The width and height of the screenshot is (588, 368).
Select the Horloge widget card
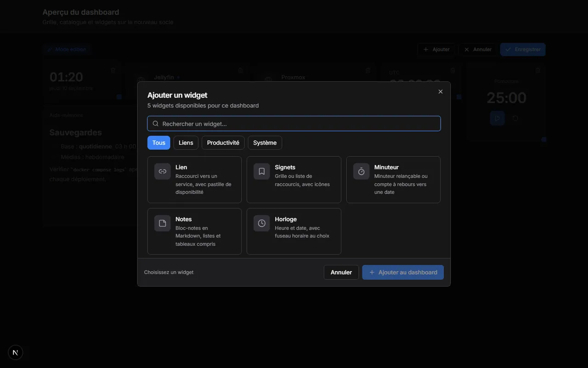click(294, 231)
